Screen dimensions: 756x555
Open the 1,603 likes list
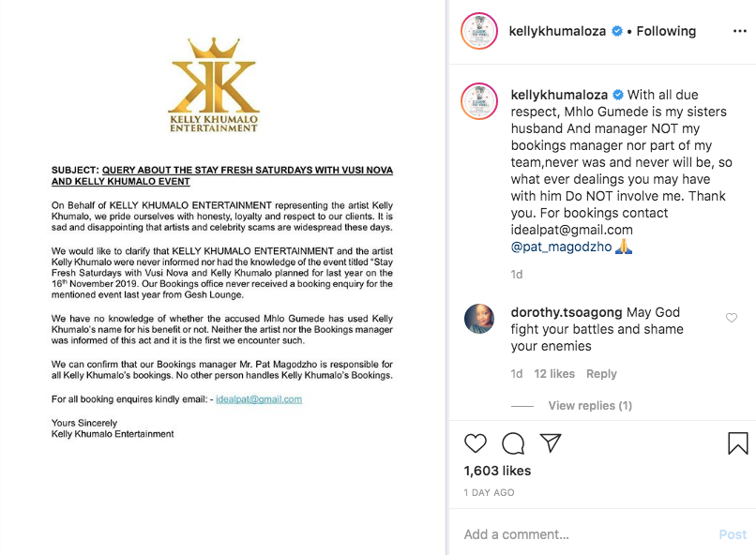pos(497,471)
